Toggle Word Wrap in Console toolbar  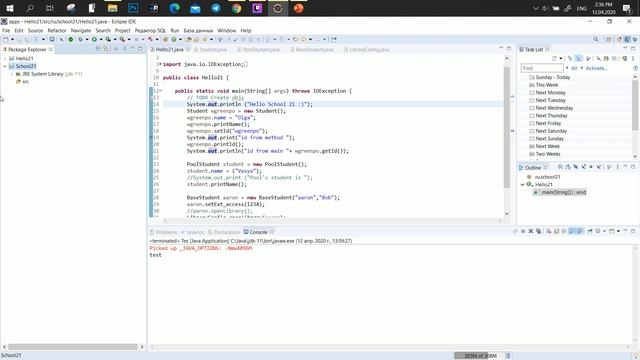(x=564, y=231)
